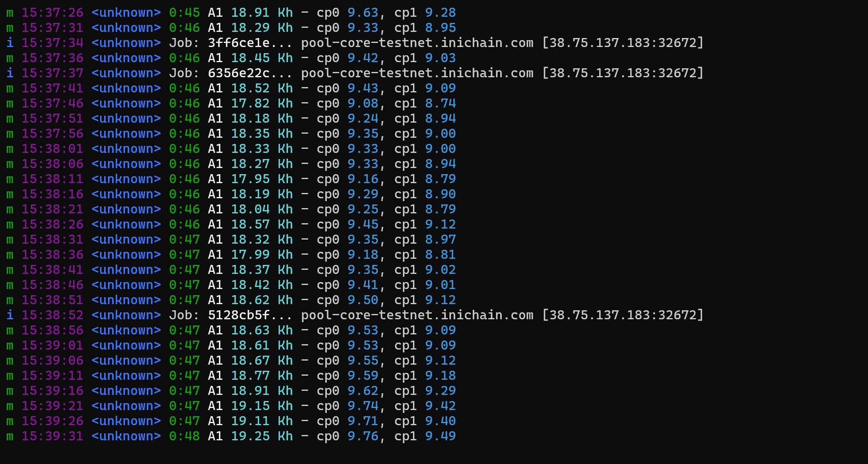
Task: Click timestamp 15:37:26
Action: tap(52, 13)
